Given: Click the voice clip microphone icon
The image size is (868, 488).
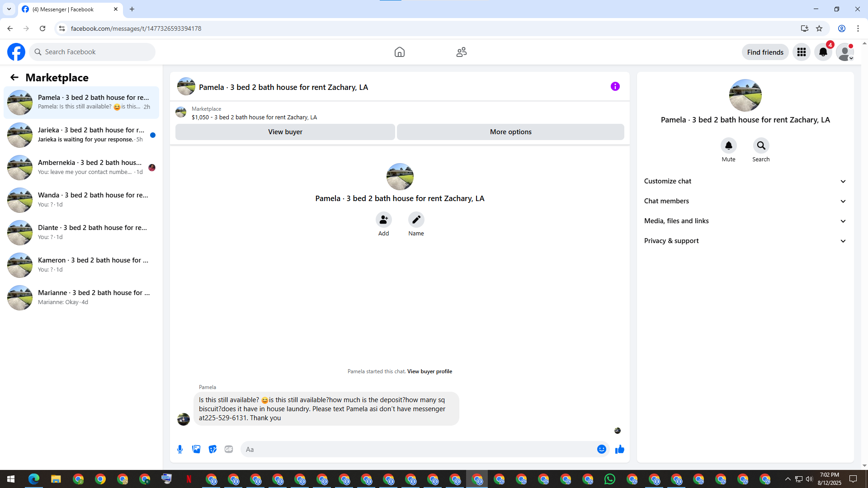Looking at the screenshot, I should tap(180, 449).
